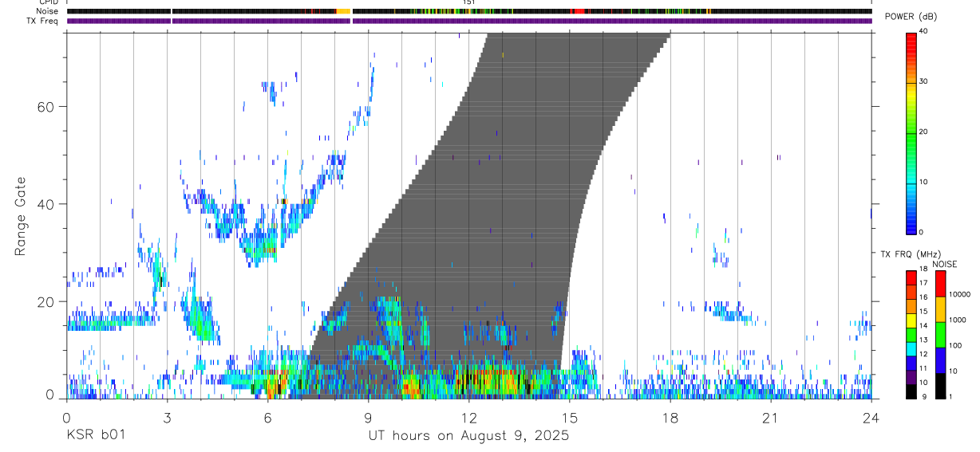Image resolution: width=980 pixels, height=452 pixels.
Task: Click the '16' value on the TX FRQ scale
Action: [x=922, y=297]
